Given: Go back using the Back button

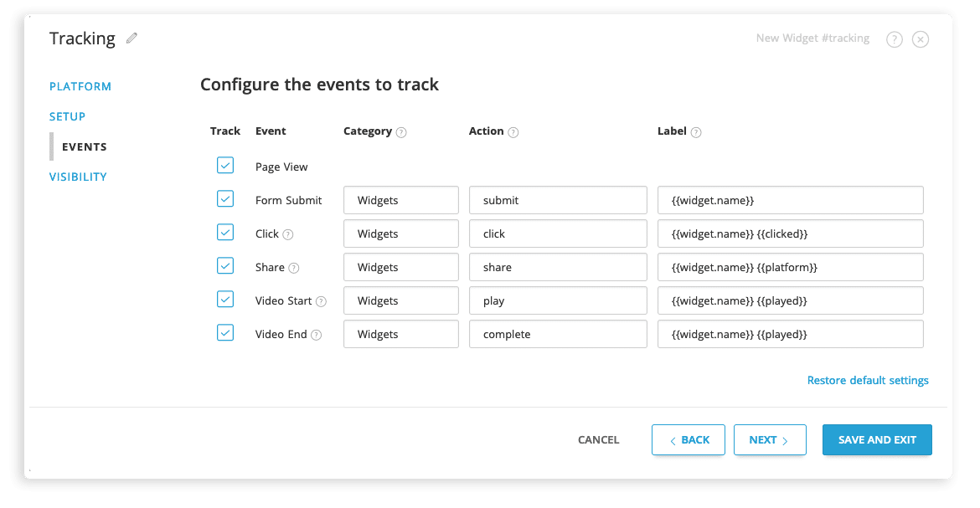Looking at the screenshot, I should point(688,439).
